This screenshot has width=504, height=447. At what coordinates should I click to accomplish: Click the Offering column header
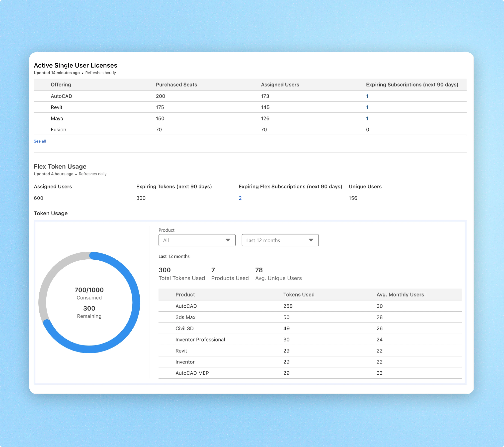point(61,85)
